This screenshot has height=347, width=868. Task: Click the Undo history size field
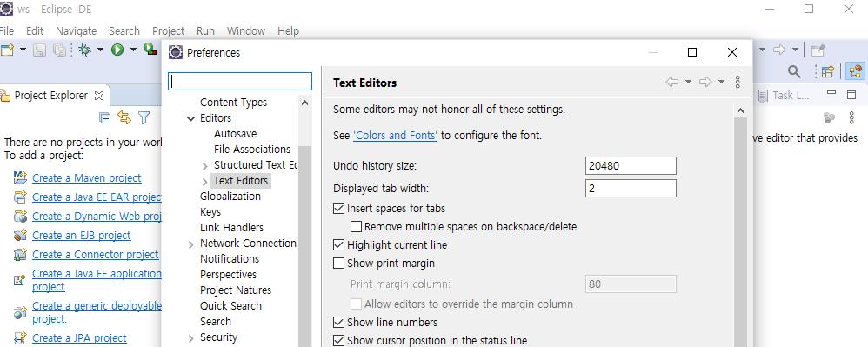point(631,165)
